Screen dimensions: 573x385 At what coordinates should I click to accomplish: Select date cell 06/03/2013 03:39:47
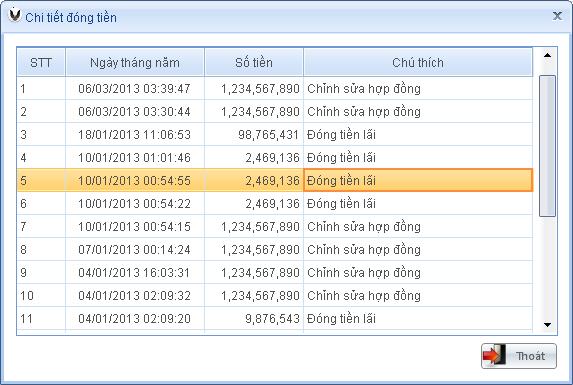(x=134, y=88)
